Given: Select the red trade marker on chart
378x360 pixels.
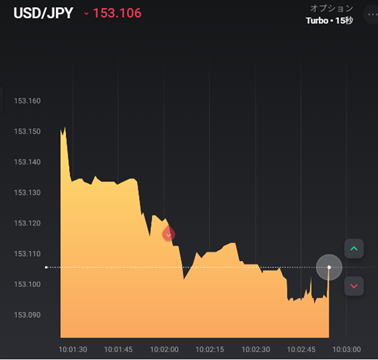Looking at the screenshot, I should (x=169, y=234).
